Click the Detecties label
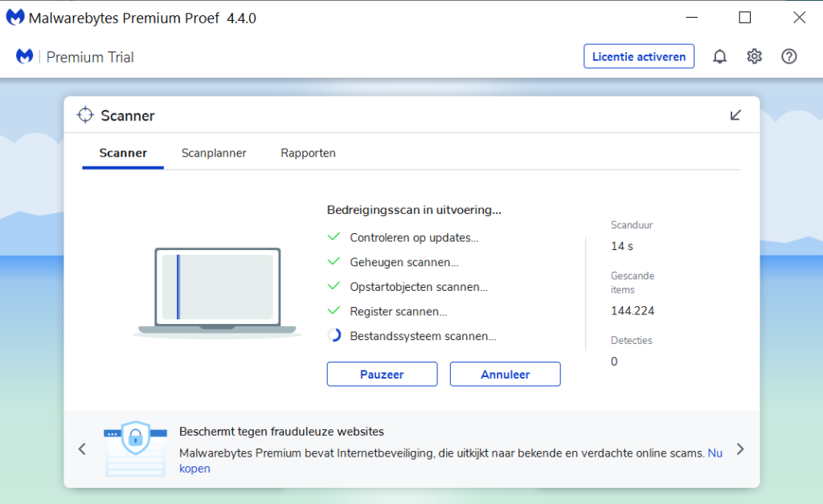Screen dimensions: 823x504 coord(632,340)
